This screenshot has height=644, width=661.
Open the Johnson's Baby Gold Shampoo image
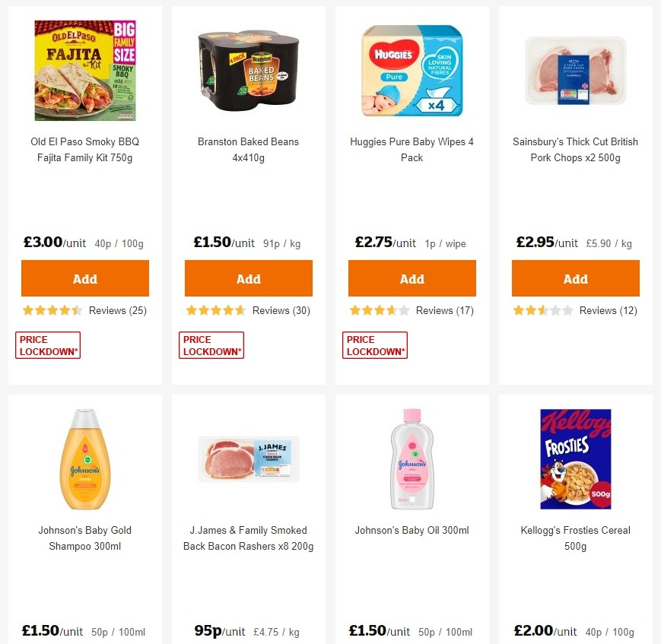[x=84, y=458]
